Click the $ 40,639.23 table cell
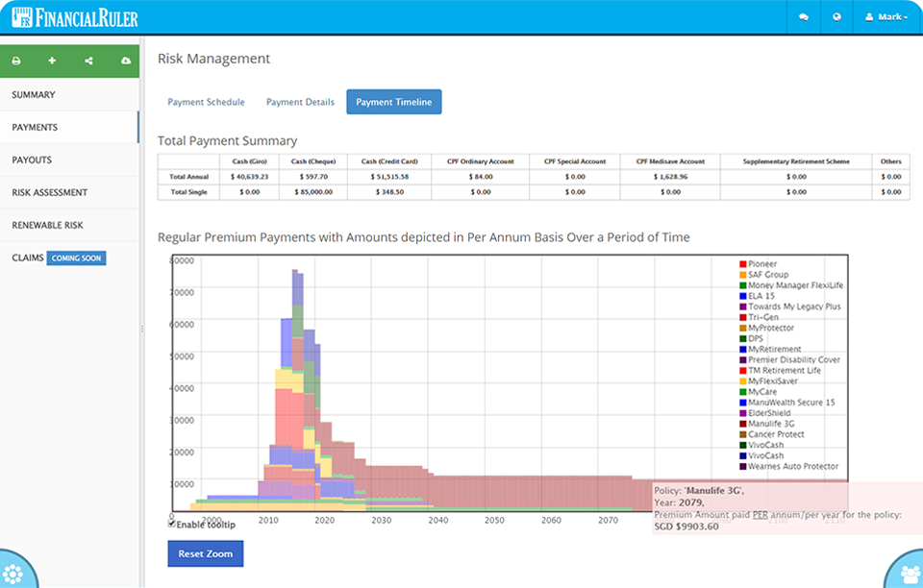This screenshot has width=923, height=588. pyautogui.click(x=250, y=177)
